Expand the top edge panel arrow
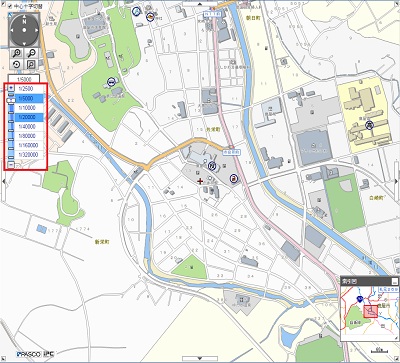The width and height of the screenshot is (400, 363). click(x=200, y=4)
